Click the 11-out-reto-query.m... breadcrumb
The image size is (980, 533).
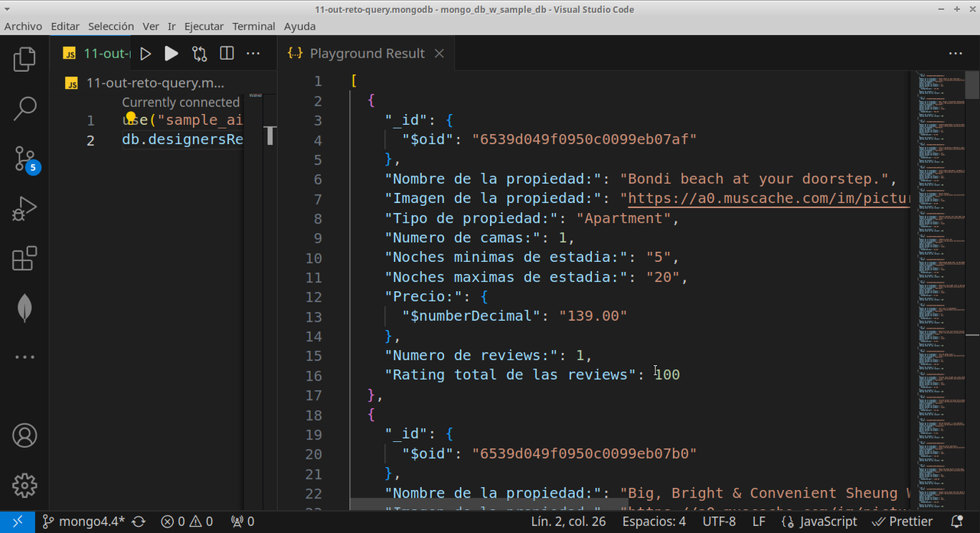[155, 83]
